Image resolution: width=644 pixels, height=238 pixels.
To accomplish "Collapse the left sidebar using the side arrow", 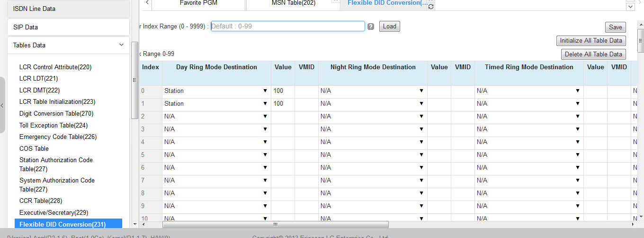I will pos(2,105).
